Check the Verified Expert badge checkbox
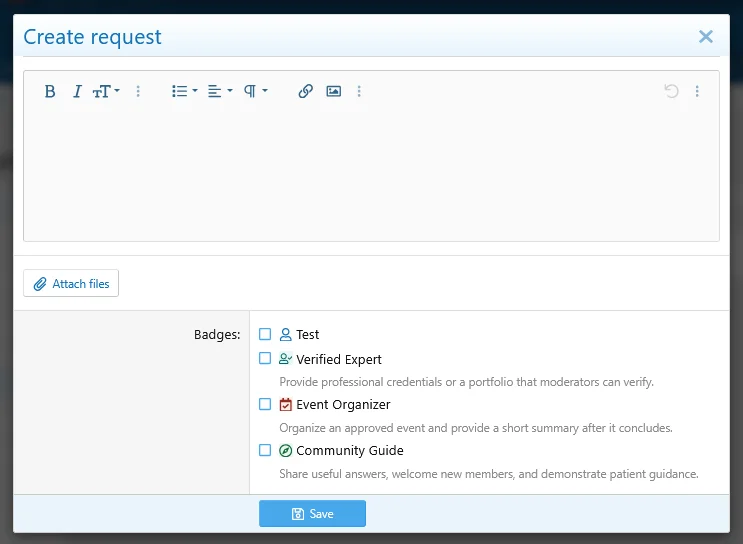 265,358
